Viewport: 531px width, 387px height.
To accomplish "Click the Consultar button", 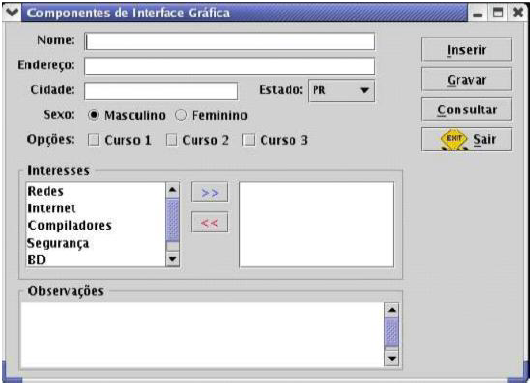I will (466, 109).
